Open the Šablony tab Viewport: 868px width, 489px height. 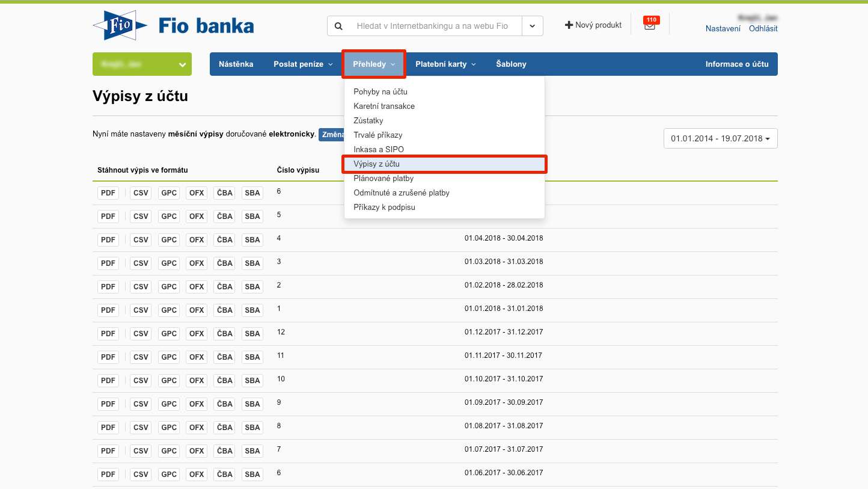click(x=511, y=64)
